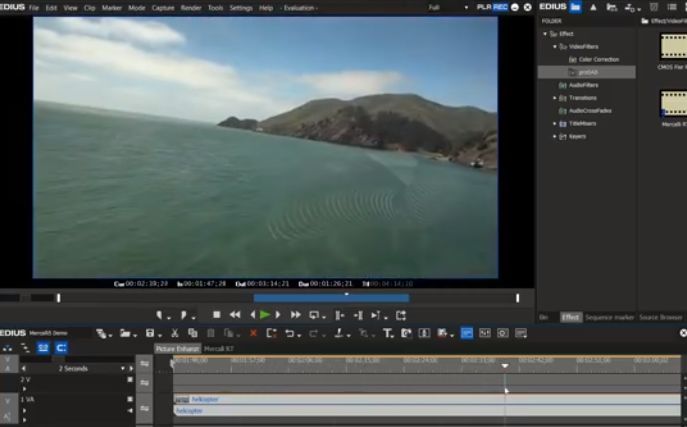Toggle lock square on the 2 V track
The width and height of the screenshot is (687, 427).
(130, 380)
